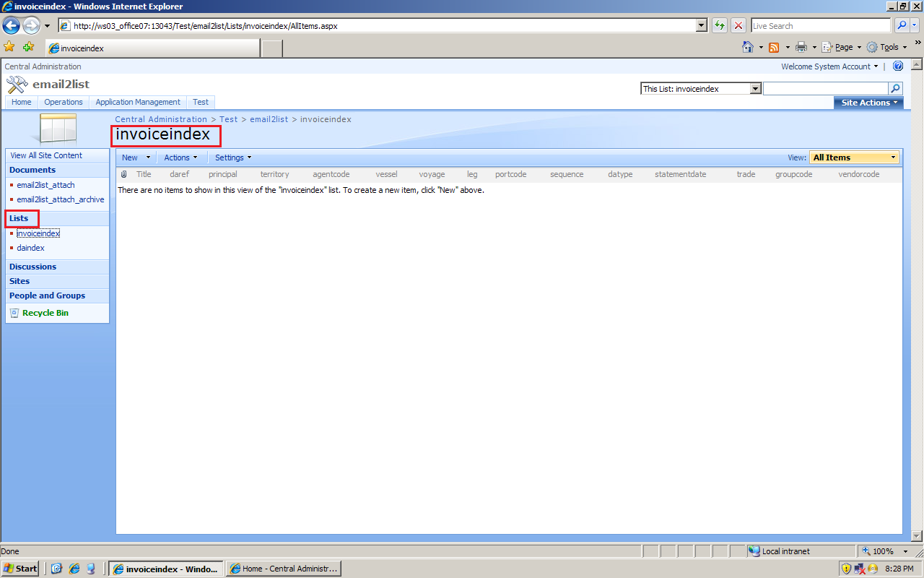This screenshot has height=578, width=924.
Task: Click Central Administration in the breadcrumb
Action: (x=161, y=119)
